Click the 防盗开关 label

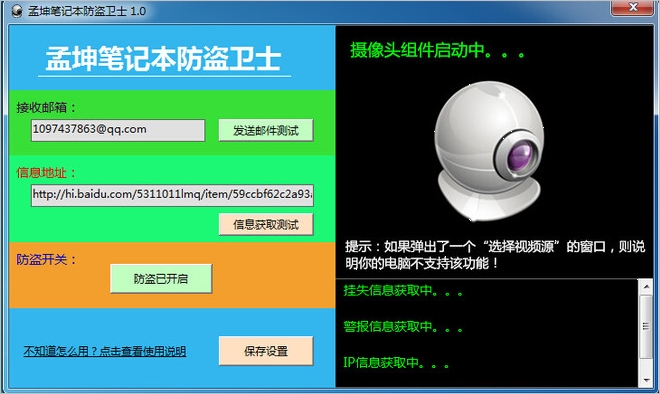pos(46,259)
